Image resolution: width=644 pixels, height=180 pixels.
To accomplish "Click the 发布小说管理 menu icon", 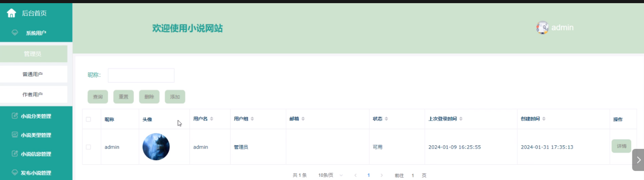I will pos(15,172).
